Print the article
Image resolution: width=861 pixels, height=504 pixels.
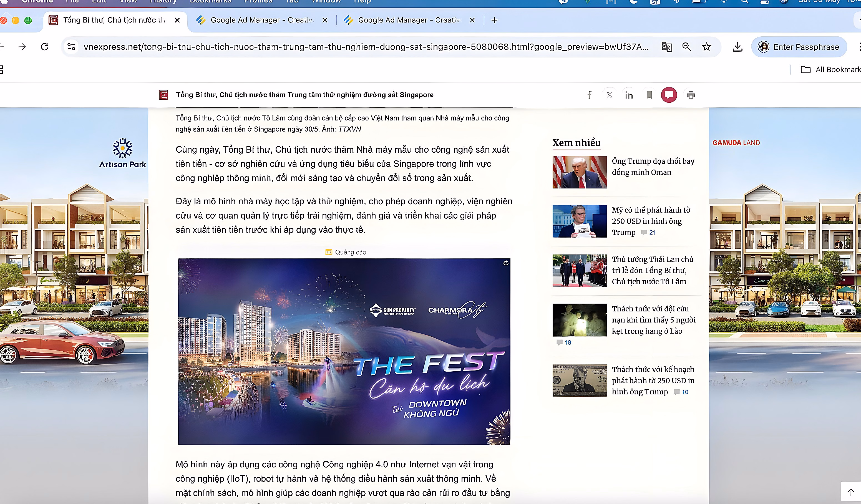click(x=691, y=95)
